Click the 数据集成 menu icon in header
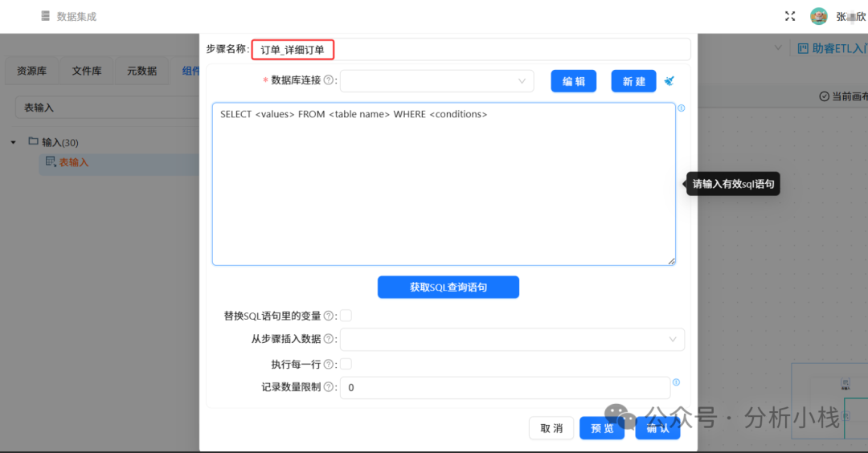This screenshot has width=868, height=453. point(45,16)
